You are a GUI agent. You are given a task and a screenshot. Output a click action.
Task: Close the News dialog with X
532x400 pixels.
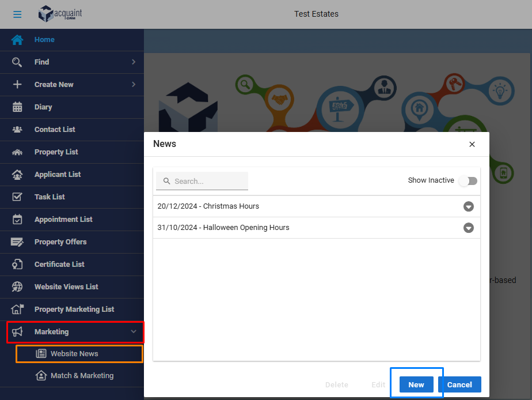point(472,144)
